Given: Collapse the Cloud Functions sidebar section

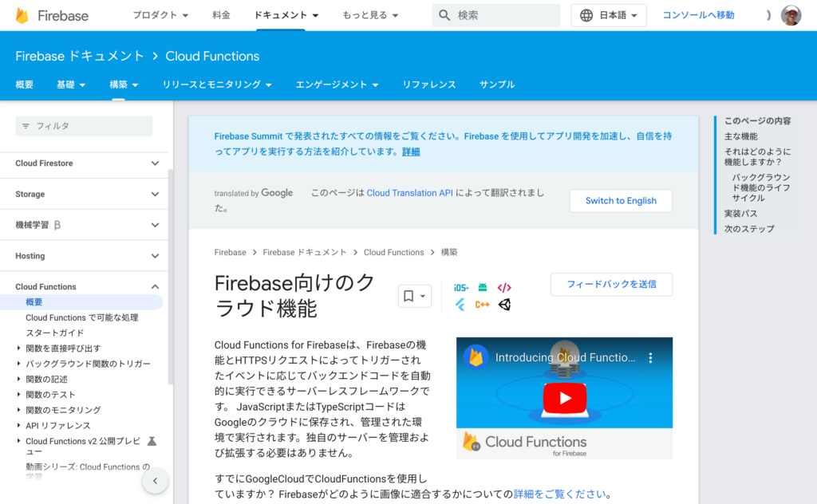Looking at the screenshot, I should click(x=155, y=287).
